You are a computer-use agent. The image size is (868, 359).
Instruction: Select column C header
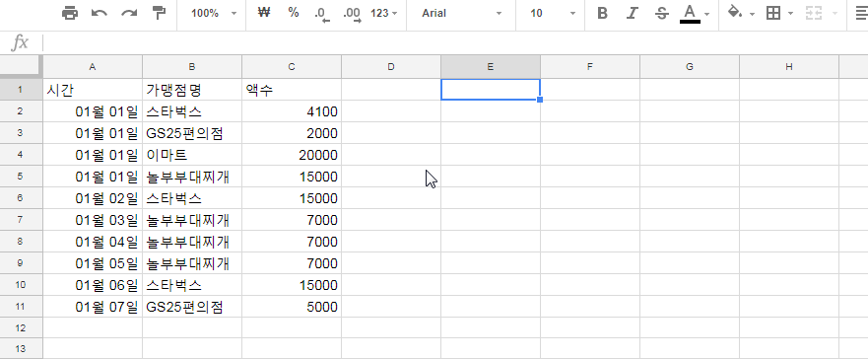pyautogui.click(x=292, y=66)
